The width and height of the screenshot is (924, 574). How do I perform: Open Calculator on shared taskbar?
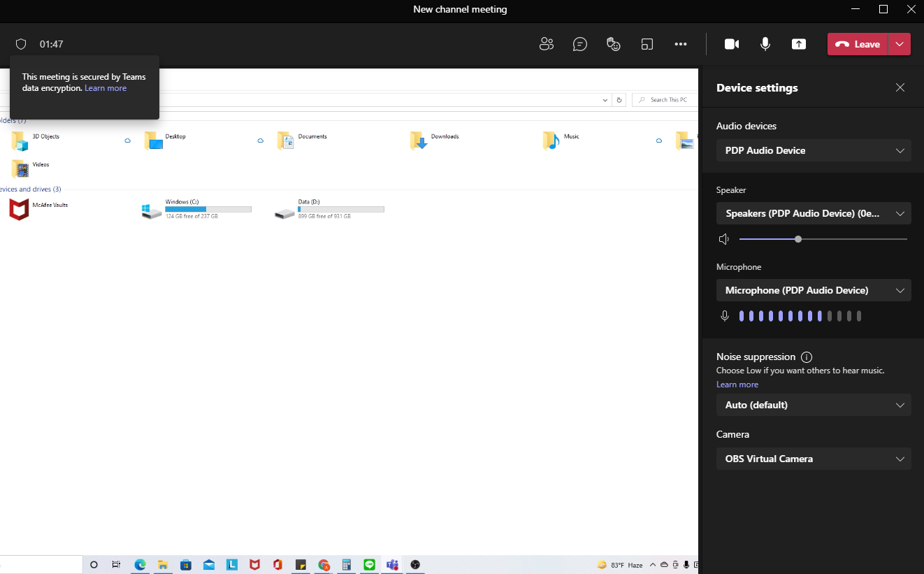(346, 565)
